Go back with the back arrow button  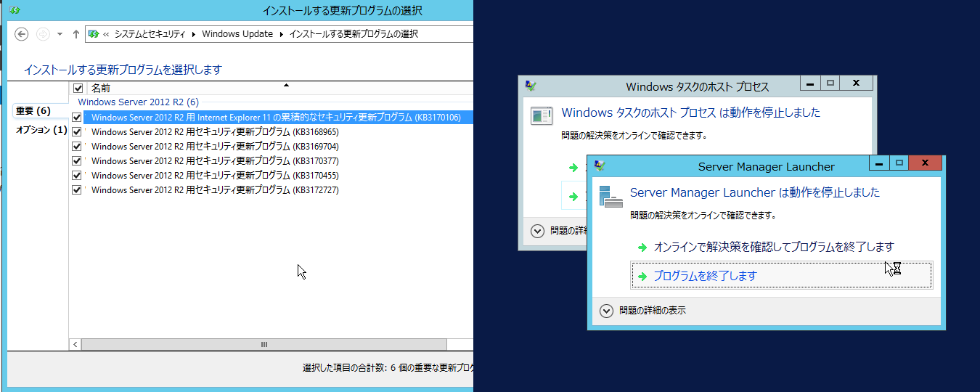click(22, 34)
